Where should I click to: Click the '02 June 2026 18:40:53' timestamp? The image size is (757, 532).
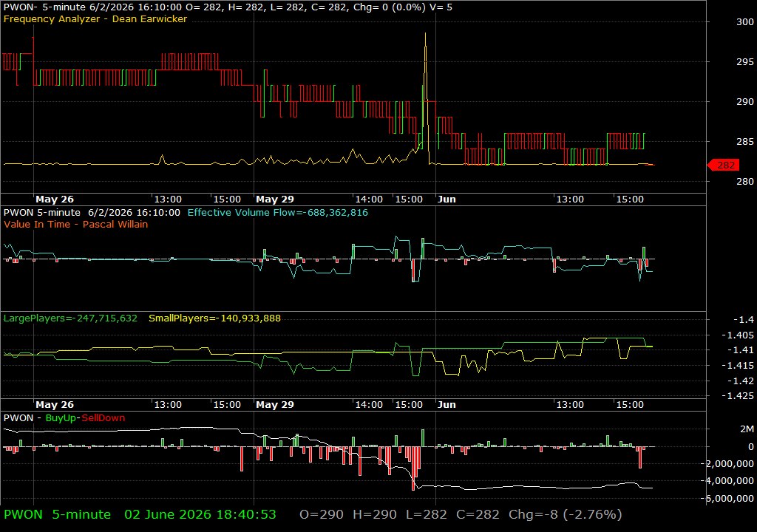tap(200, 514)
